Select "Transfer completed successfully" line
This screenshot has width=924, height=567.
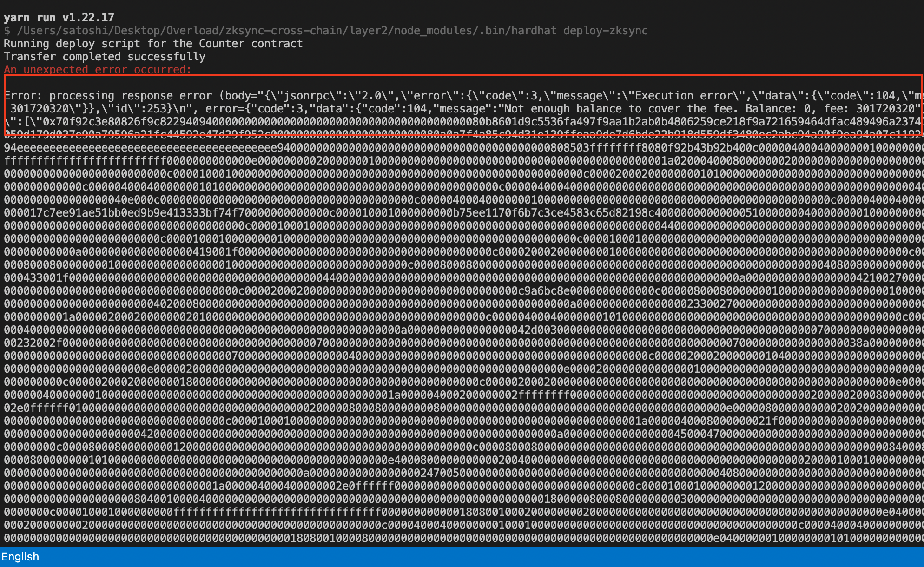105,57
